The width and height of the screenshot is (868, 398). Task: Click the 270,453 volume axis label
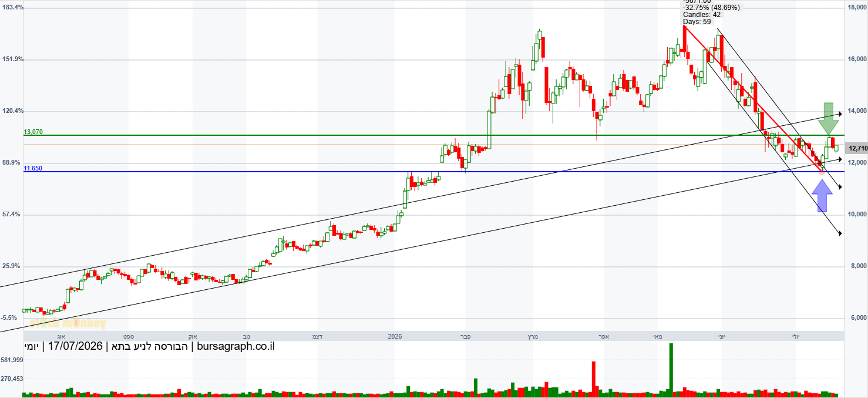pos(12,379)
